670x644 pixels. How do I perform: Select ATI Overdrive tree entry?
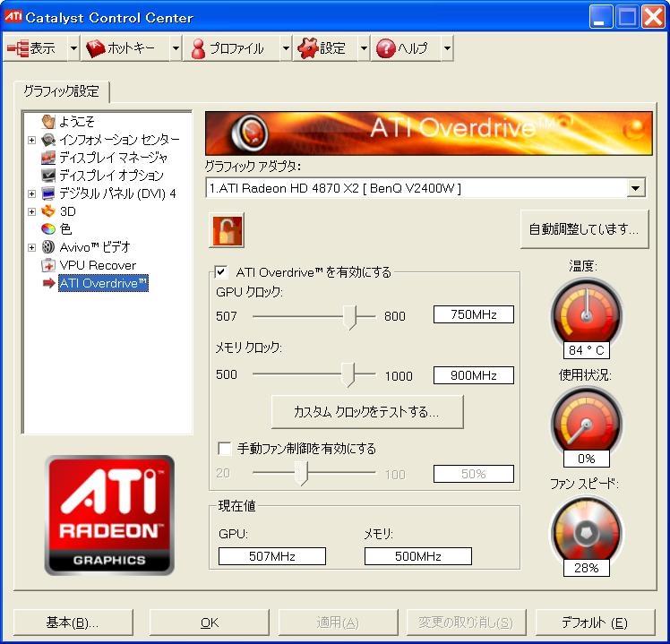click(x=103, y=283)
